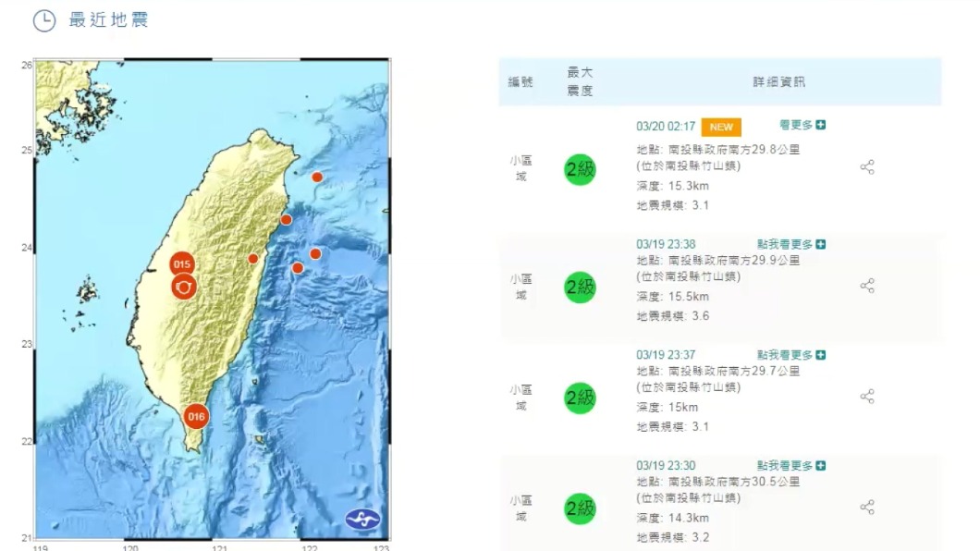Screen dimensions: 980x551
Task: Click the 2級 badge for 03/20 02:17
Action: 580,169
